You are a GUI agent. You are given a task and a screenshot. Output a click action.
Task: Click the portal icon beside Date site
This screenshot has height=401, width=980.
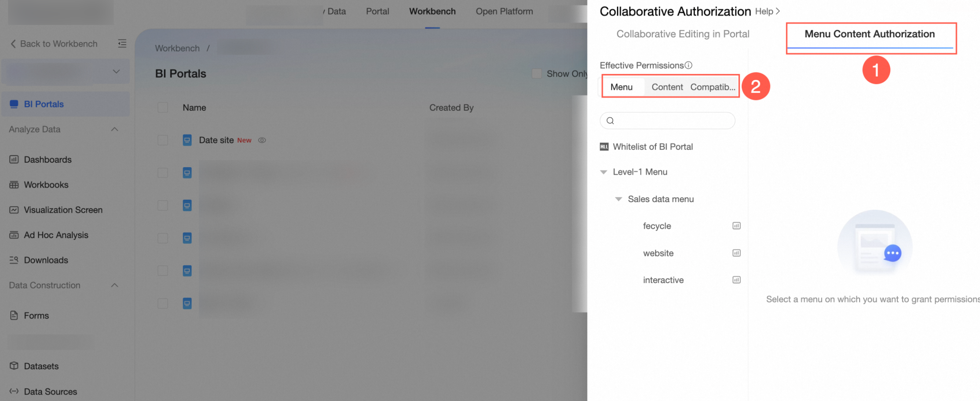[x=187, y=140]
